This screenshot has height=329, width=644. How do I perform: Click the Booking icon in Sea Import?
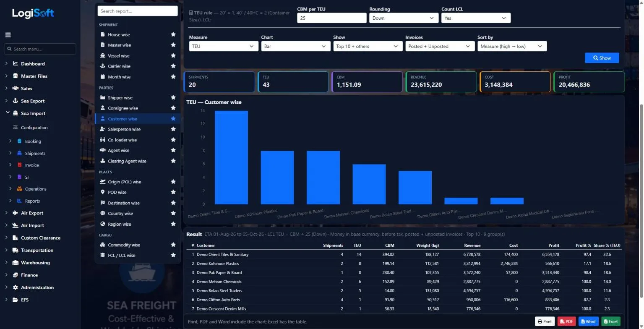[19, 141]
